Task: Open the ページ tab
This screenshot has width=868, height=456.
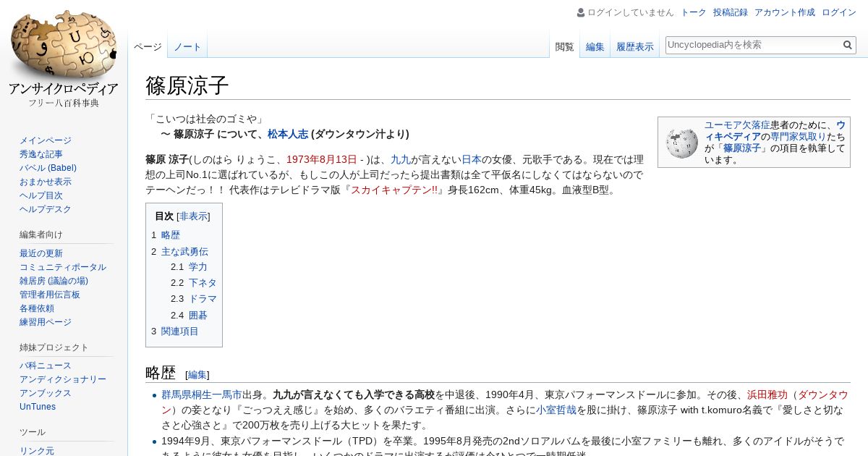Action: click(x=148, y=47)
